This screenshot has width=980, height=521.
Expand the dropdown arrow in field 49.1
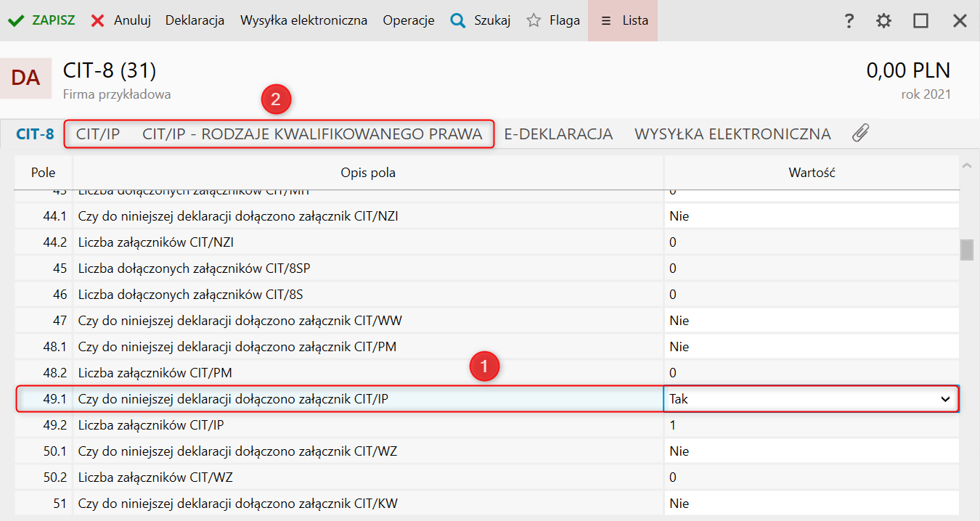(x=945, y=399)
